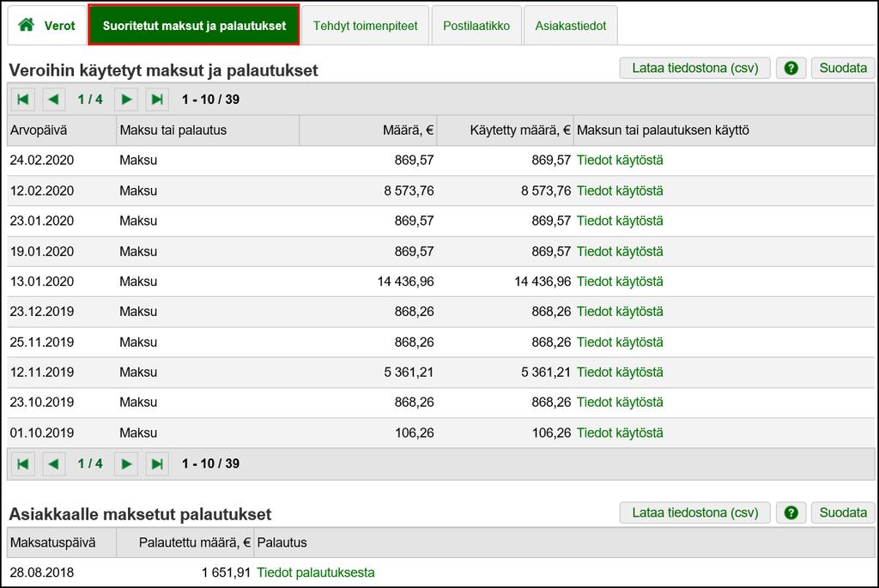Click the Palautus column header
The width and height of the screenshot is (879, 588).
(x=564, y=543)
